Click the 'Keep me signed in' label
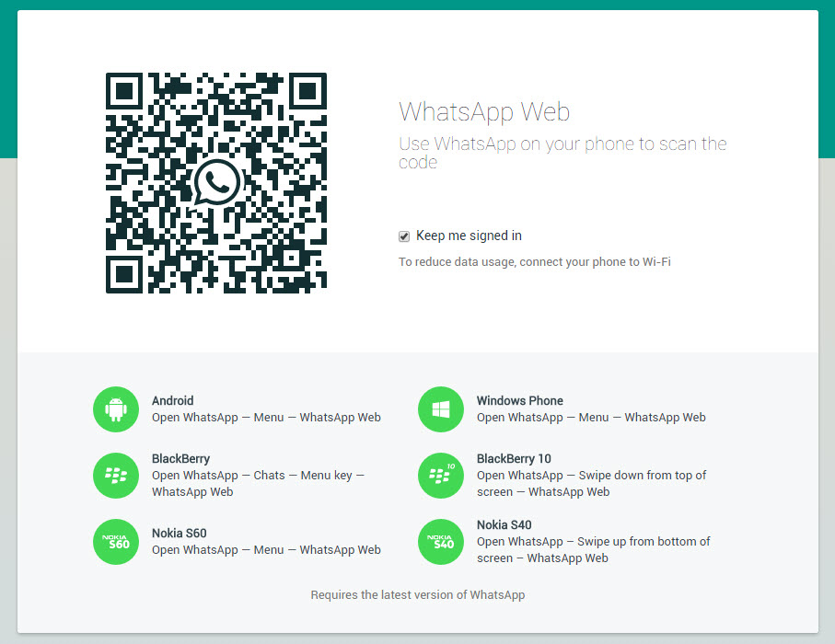This screenshot has height=644, width=835. pos(469,236)
